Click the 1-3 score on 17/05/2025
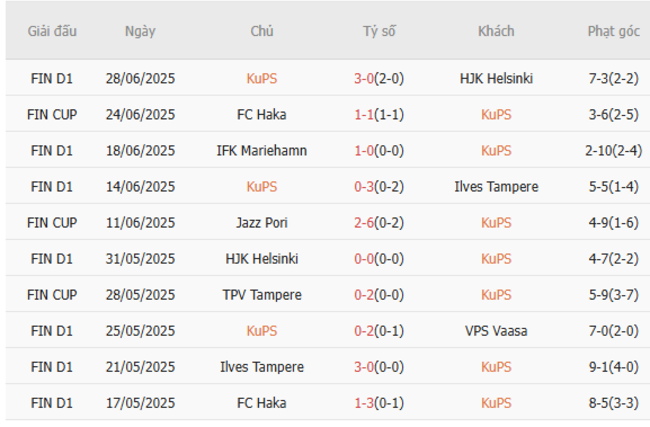 pyautogui.click(x=365, y=403)
